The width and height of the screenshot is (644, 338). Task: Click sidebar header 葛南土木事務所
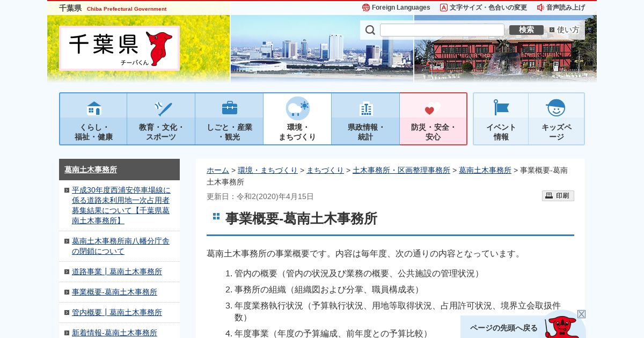click(x=91, y=170)
